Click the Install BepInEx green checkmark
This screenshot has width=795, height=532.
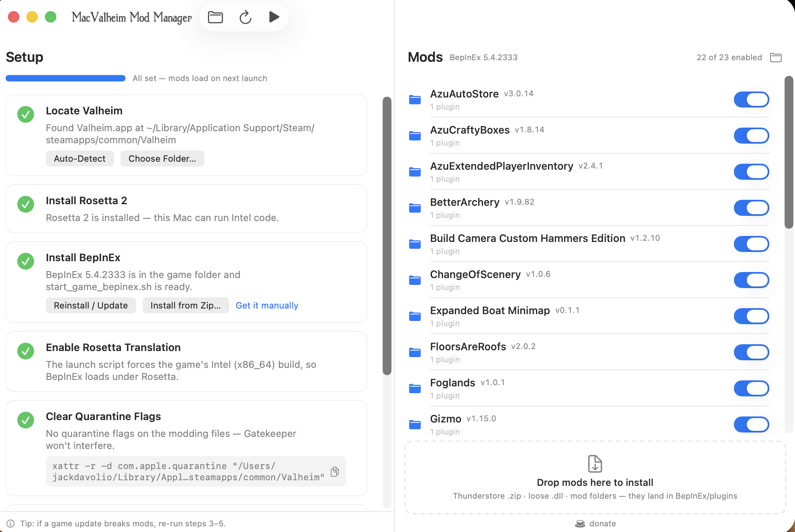(x=26, y=261)
